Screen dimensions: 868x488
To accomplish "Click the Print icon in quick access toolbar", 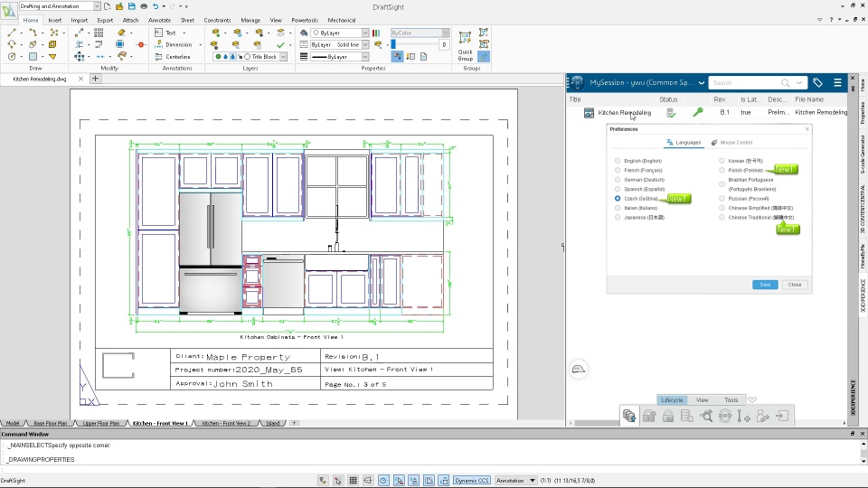I will (x=144, y=6).
